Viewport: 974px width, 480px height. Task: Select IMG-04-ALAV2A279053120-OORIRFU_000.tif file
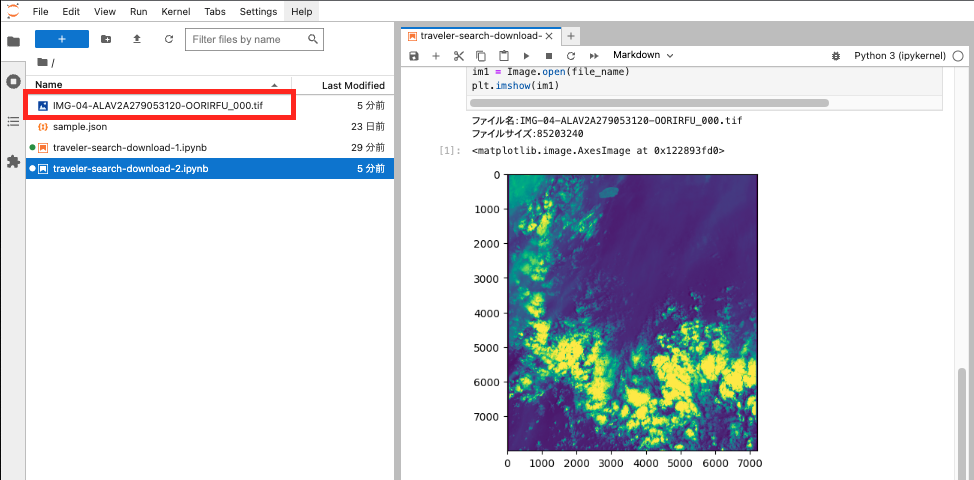point(209,106)
